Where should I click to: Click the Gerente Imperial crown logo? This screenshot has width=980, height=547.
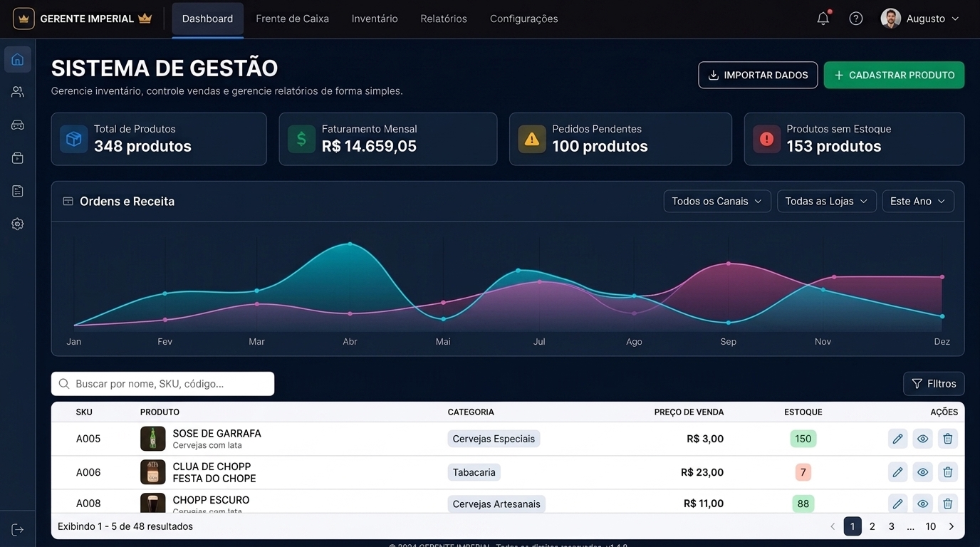(x=24, y=19)
